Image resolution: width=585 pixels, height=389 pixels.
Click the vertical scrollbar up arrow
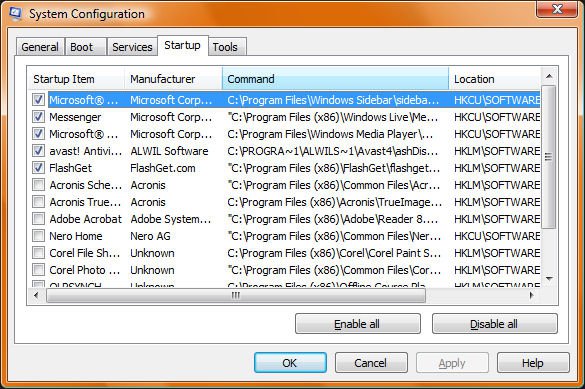point(549,76)
